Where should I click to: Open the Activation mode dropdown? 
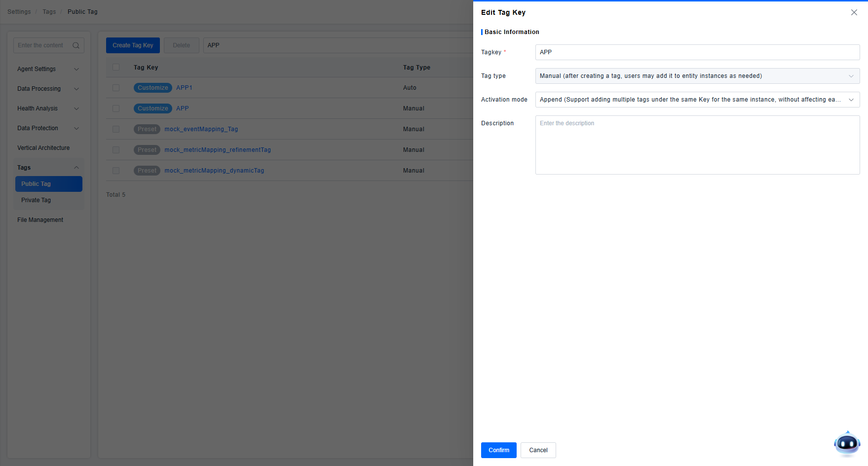pyautogui.click(x=697, y=100)
